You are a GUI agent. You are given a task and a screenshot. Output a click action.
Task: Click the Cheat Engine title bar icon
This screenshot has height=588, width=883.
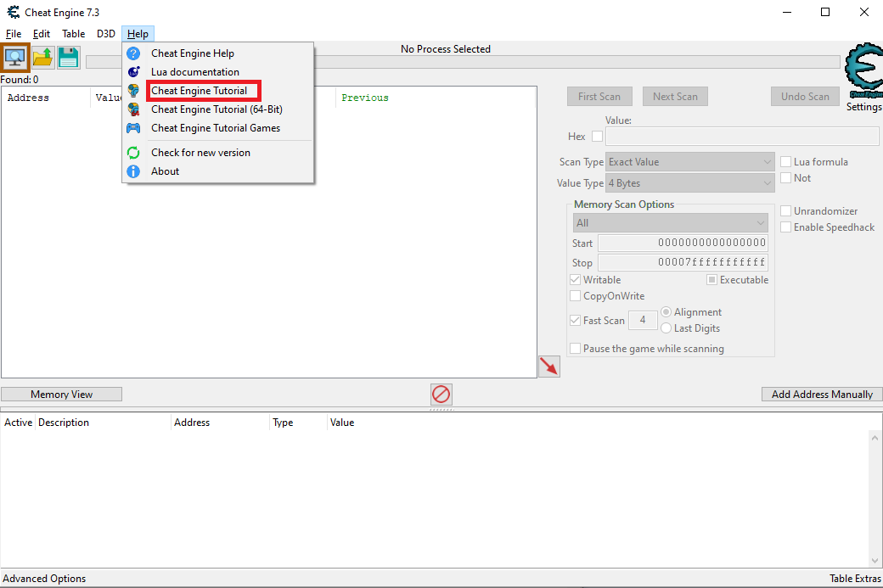[13, 12]
